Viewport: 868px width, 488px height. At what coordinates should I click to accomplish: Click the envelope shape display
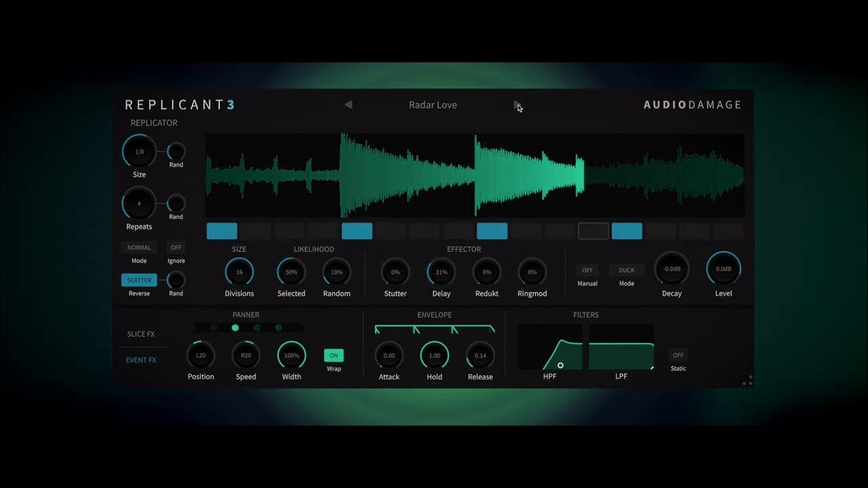(435, 329)
